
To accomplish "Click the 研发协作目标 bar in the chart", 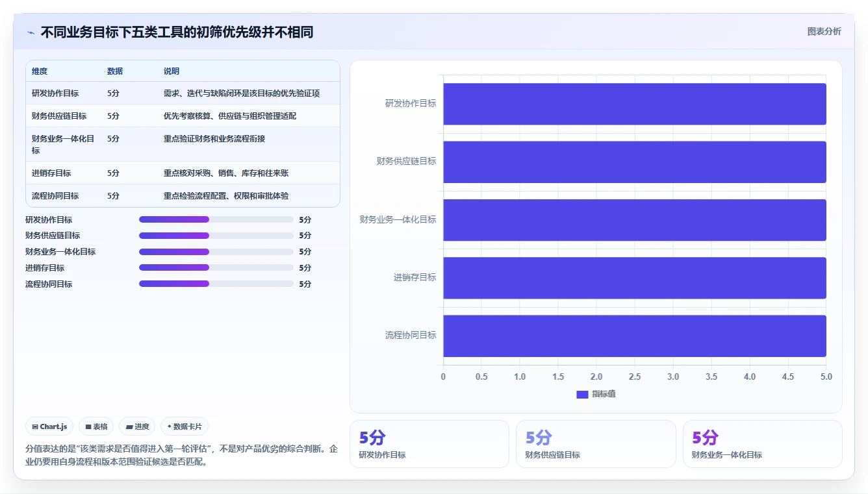I will (635, 104).
